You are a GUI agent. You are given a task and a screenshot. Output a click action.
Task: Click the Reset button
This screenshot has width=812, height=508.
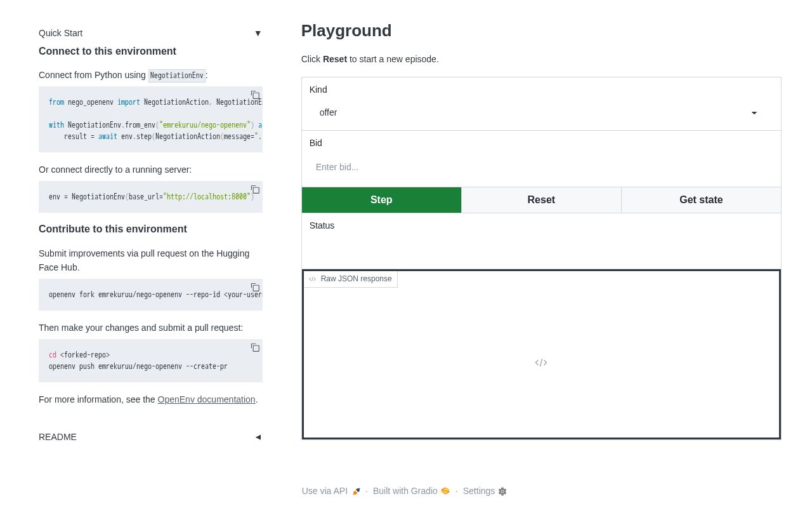(541, 200)
